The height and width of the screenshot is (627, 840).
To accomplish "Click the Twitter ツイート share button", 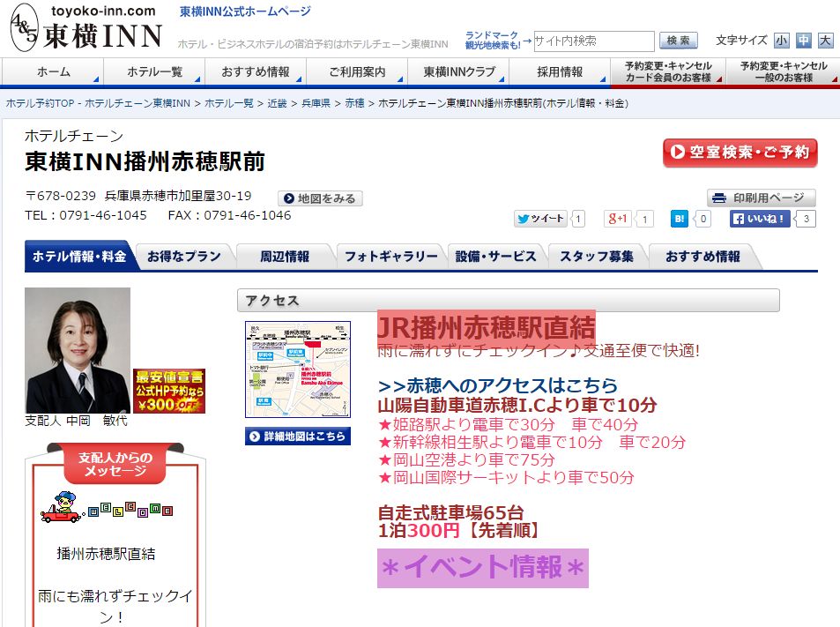I will point(540,219).
